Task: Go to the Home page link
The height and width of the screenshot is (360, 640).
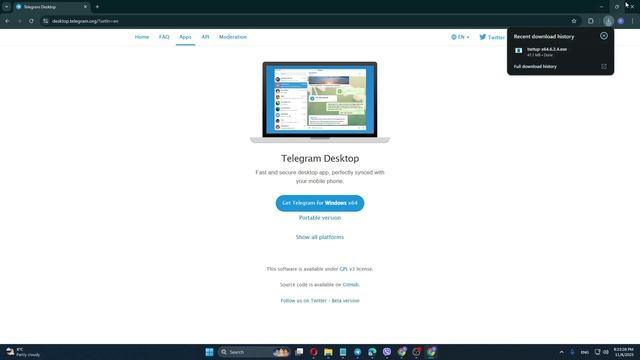Action: tap(142, 37)
